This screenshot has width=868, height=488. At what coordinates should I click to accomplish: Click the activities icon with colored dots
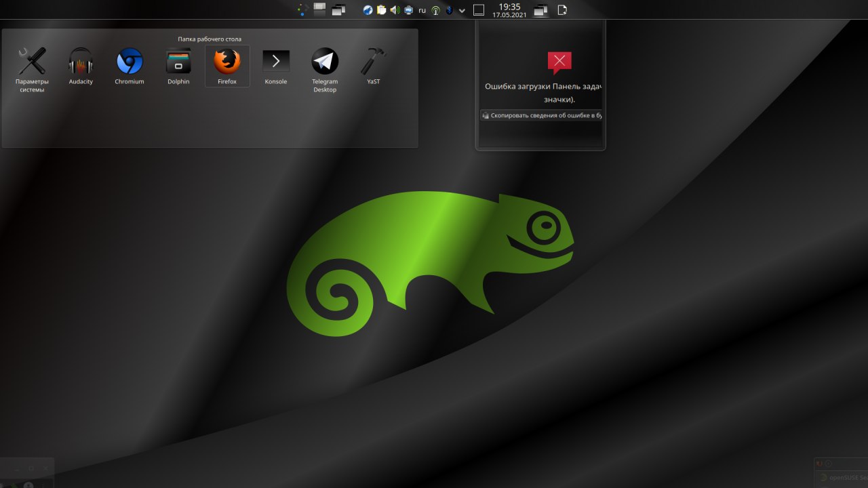(x=302, y=10)
